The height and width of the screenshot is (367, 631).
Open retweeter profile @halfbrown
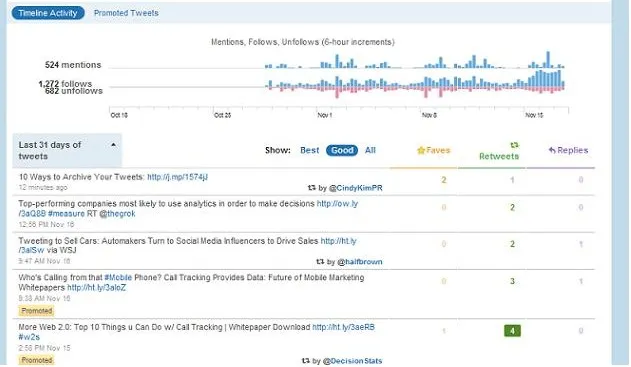360,262
